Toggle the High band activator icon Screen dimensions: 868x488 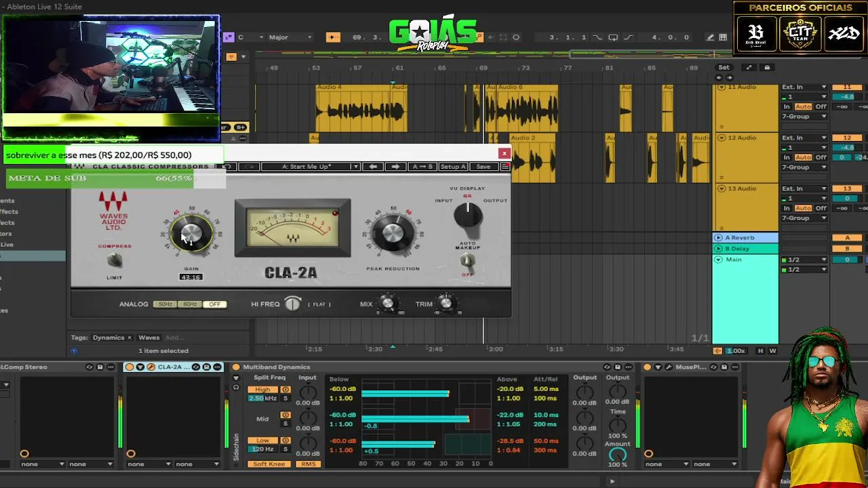click(x=285, y=390)
